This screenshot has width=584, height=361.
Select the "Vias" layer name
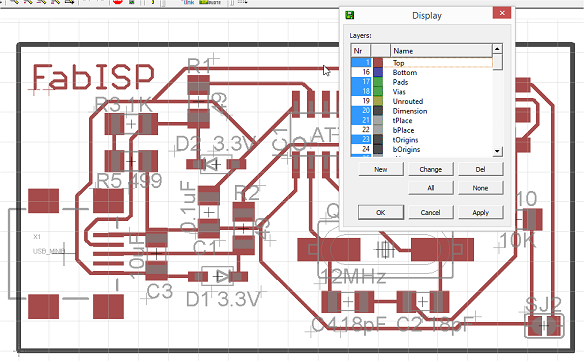[x=399, y=92]
